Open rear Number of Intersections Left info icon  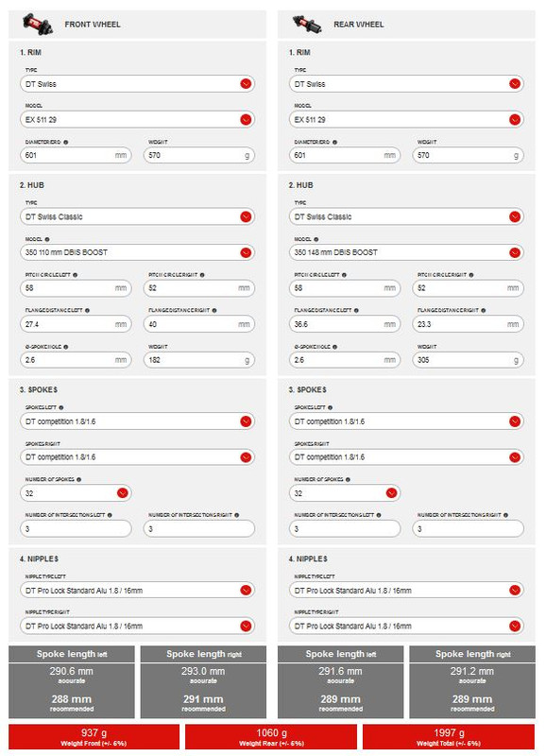tap(378, 515)
